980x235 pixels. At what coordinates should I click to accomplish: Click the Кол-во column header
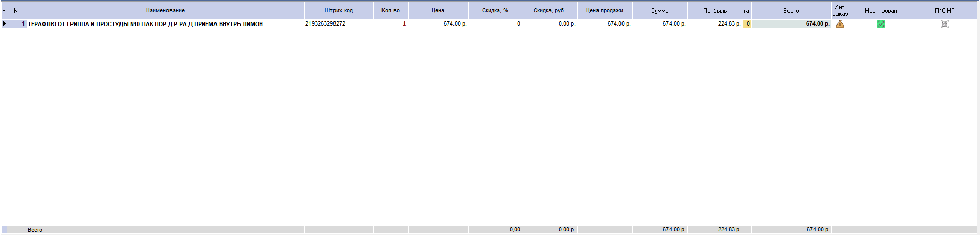[391, 11]
